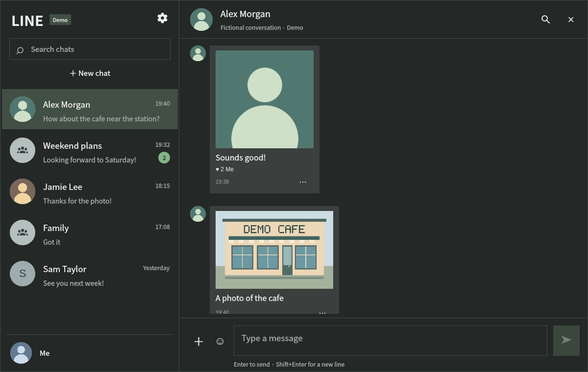Open the Family chat
This screenshot has height=372, width=588.
click(x=90, y=232)
